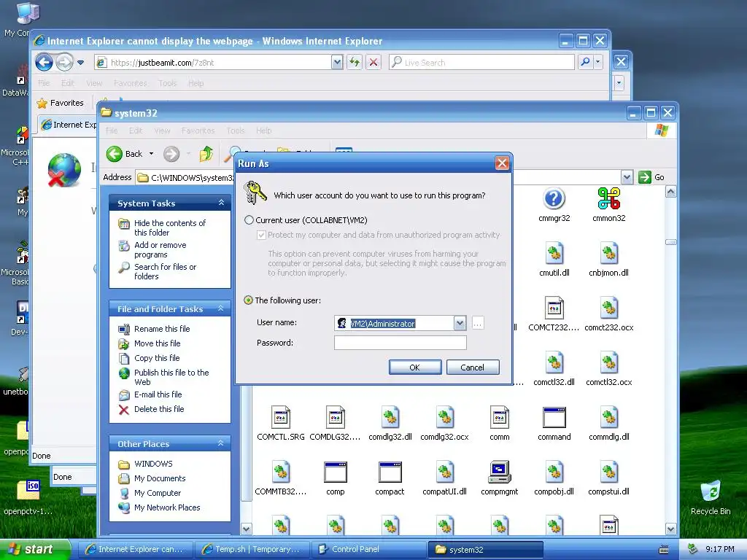Viewport: 747px width, 560px height.
Task: Switch to Temp.sh taskbar button
Action: tap(252, 549)
